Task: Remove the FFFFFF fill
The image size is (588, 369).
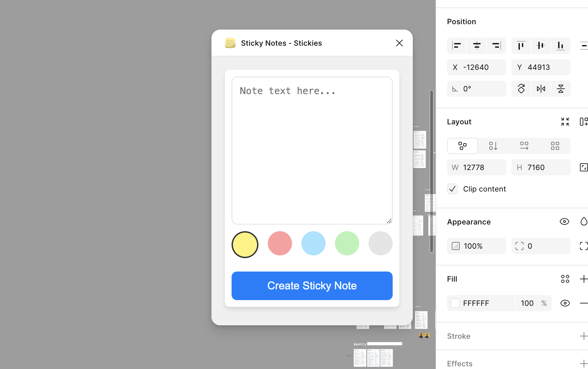Action: coord(584,303)
